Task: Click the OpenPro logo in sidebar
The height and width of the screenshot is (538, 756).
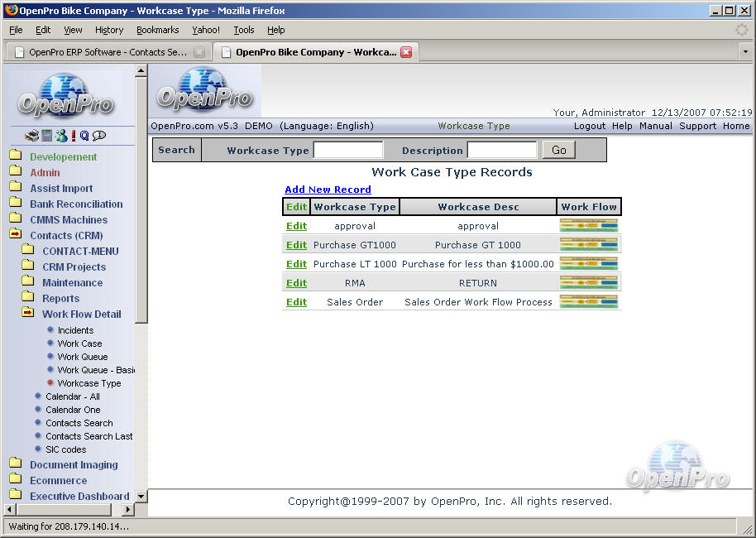Action: pos(66,97)
